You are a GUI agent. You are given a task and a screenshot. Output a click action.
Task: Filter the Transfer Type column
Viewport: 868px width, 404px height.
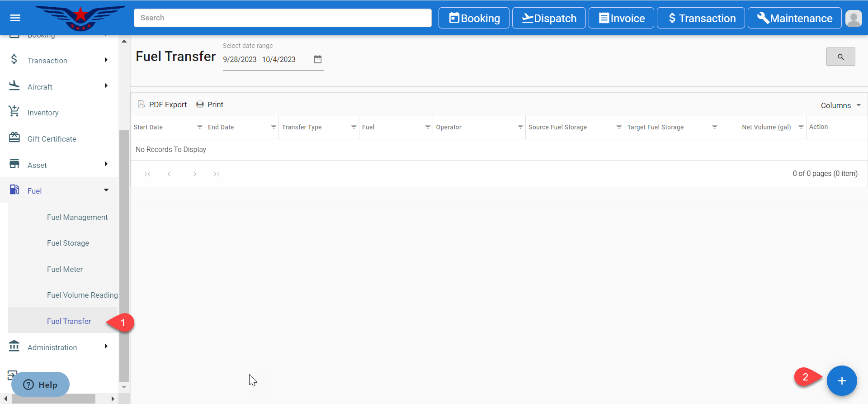pos(354,127)
